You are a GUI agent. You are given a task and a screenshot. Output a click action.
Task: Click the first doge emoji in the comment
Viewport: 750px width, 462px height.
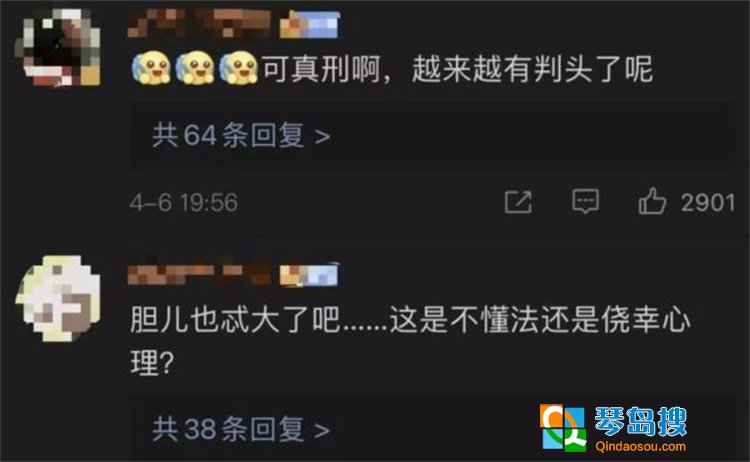click(151, 67)
